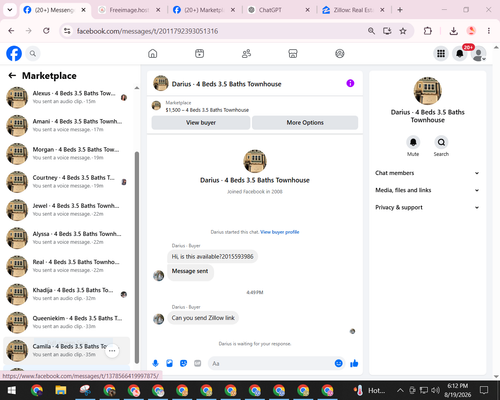
Task: Click the View buyer button
Action: [201, 123]
